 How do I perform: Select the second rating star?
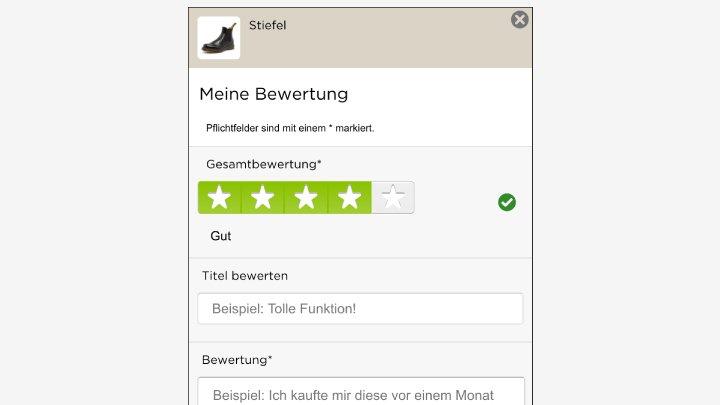[262, 198]
